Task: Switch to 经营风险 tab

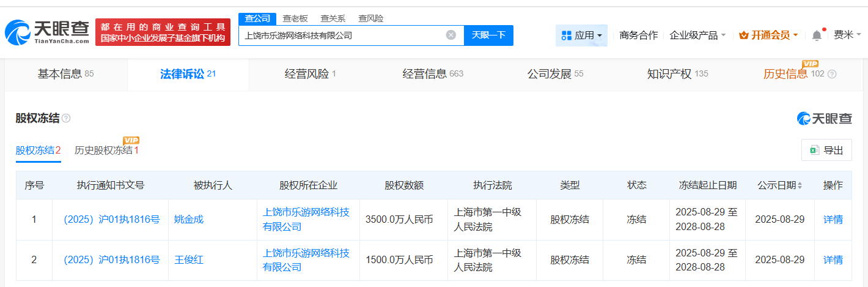Action: coord(310,74)
